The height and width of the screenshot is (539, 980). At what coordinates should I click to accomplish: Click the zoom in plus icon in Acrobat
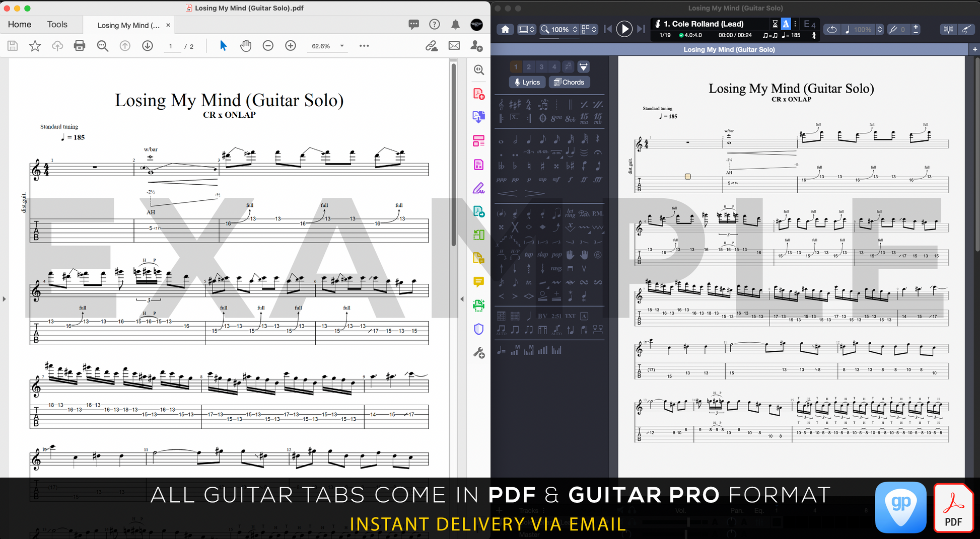[x=291, y=46]
